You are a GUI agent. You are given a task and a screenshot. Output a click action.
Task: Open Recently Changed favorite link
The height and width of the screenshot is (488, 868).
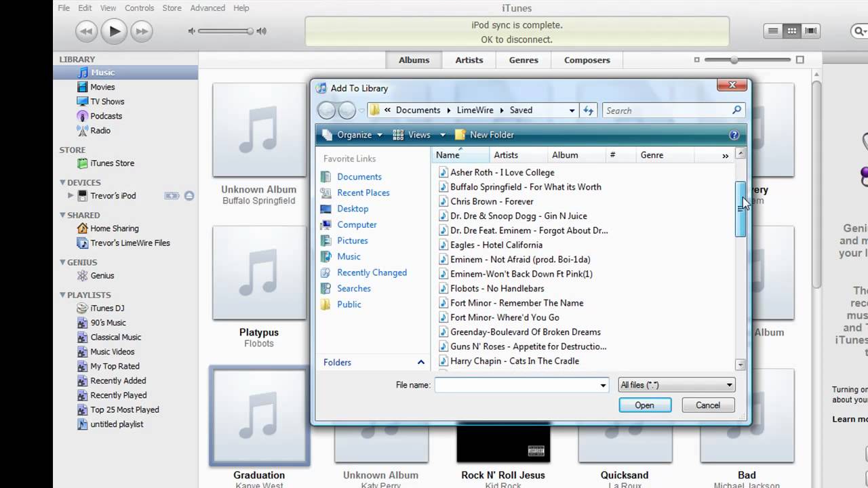[372, 272]
